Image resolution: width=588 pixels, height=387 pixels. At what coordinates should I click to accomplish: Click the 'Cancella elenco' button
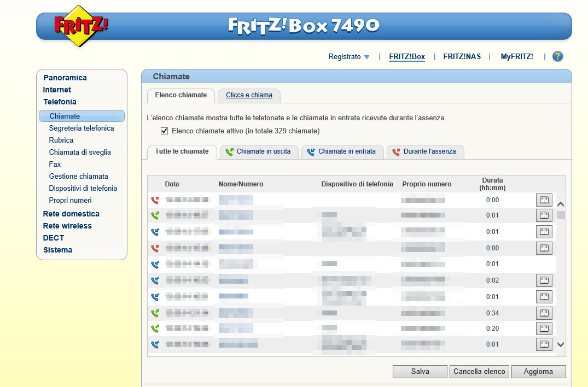[479, 371]
